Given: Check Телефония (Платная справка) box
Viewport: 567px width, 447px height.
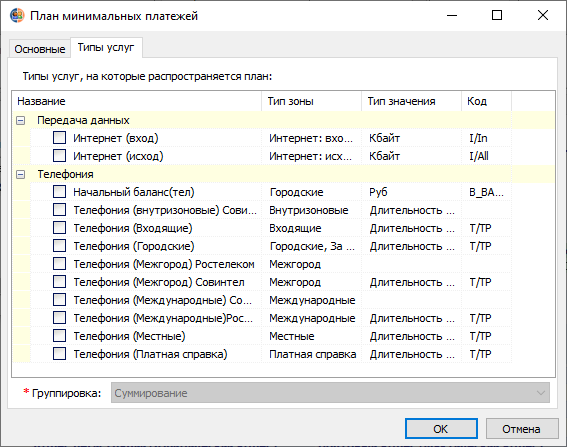Looking at the screenshot, I should pos(59,354).
